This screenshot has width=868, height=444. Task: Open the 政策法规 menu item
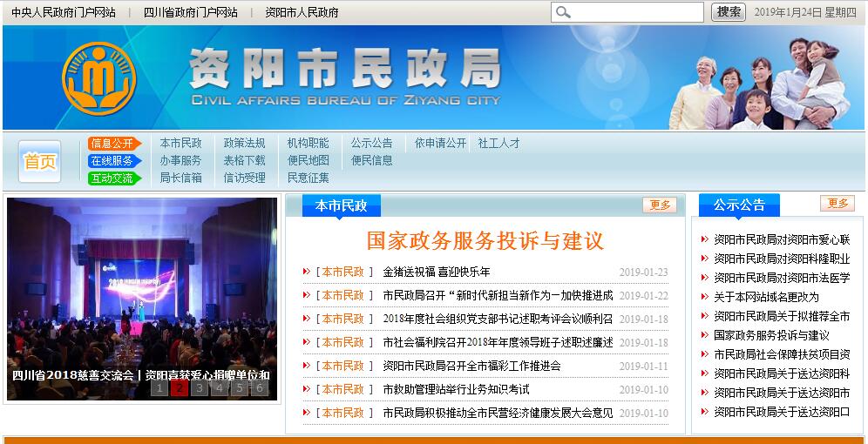pyautogui.click(x=244, y=143)
